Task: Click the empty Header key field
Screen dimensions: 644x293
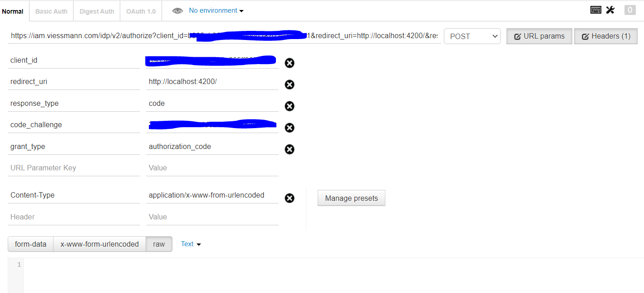Action: click(x=74, y=217)
